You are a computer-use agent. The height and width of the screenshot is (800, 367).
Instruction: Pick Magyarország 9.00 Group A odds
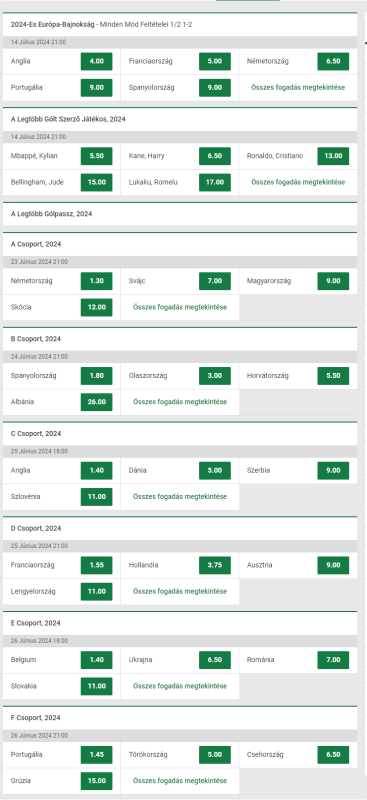(333, 281)
